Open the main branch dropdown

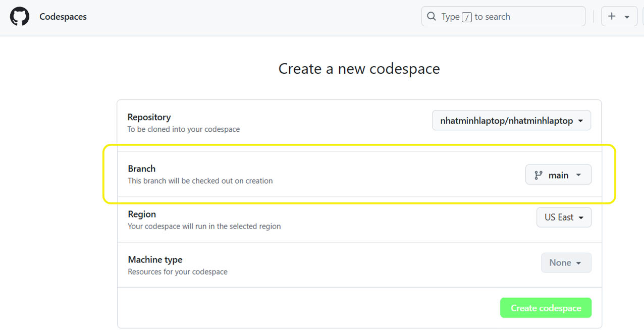pos(558,175)
